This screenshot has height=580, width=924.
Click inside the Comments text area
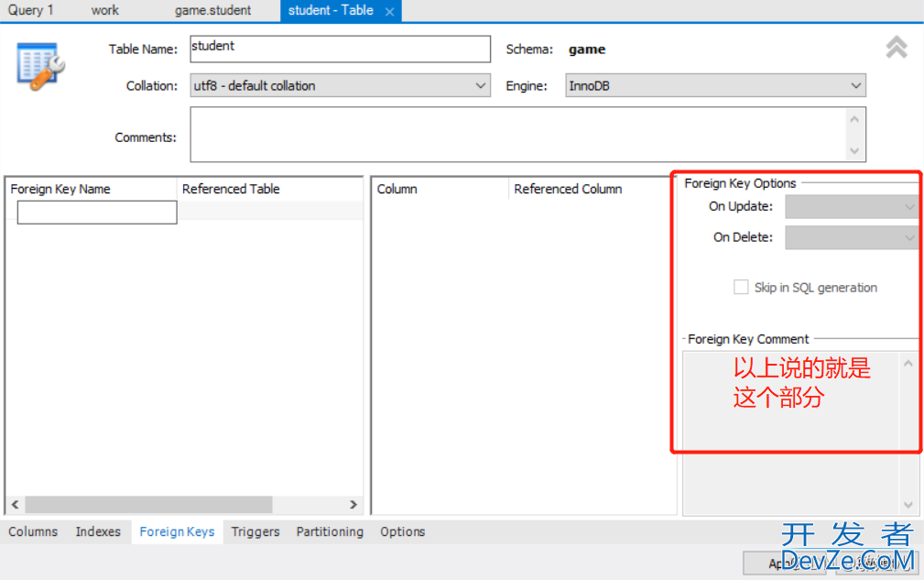(518, 135)
